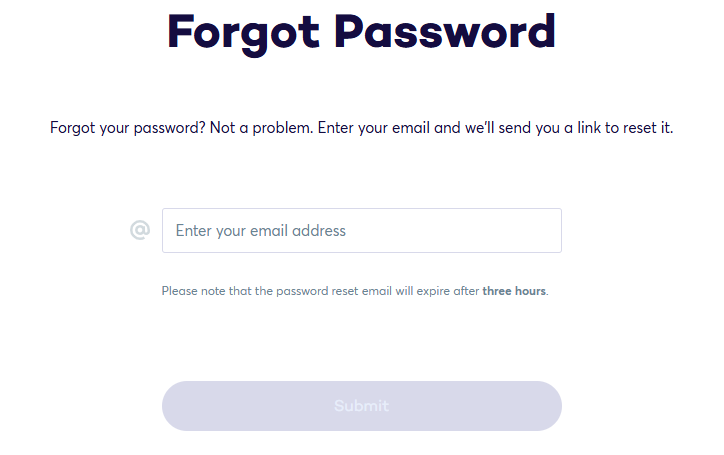Click the word "Submit" label
The image size is (724, 455).
(361, 406)
